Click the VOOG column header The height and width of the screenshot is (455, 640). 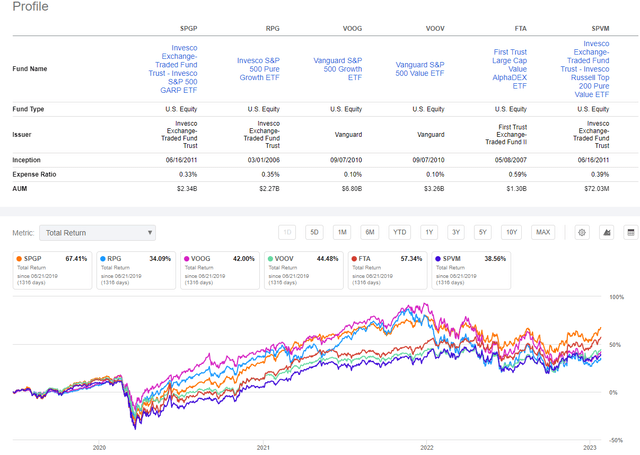coord(352,29)
